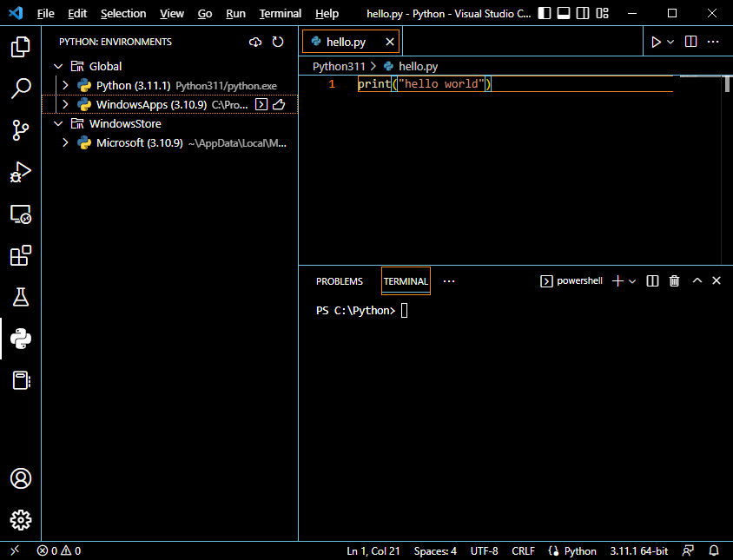The height and width of the screenshot is (560, 733).
Task: Kill terminal with trash icon
Action: click(674, 281)
